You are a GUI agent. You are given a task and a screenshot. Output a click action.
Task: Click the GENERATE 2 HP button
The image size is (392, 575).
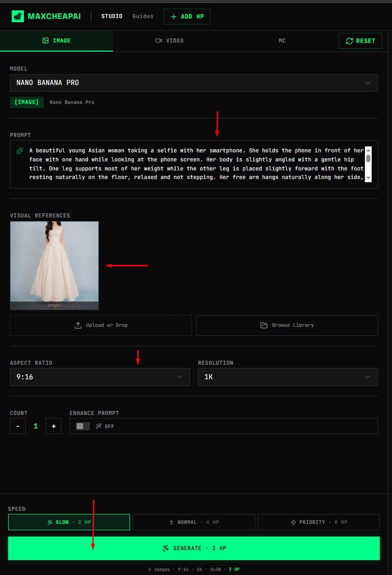[194, 548]
